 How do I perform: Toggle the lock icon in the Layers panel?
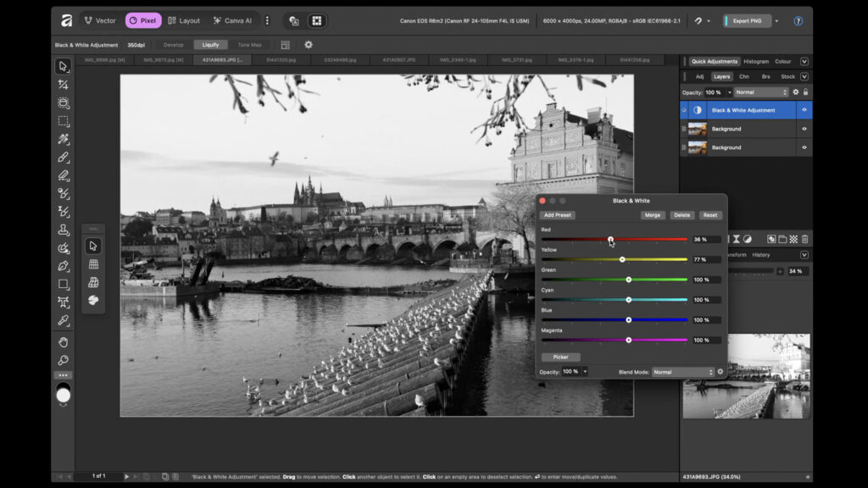tap(806, 92)
